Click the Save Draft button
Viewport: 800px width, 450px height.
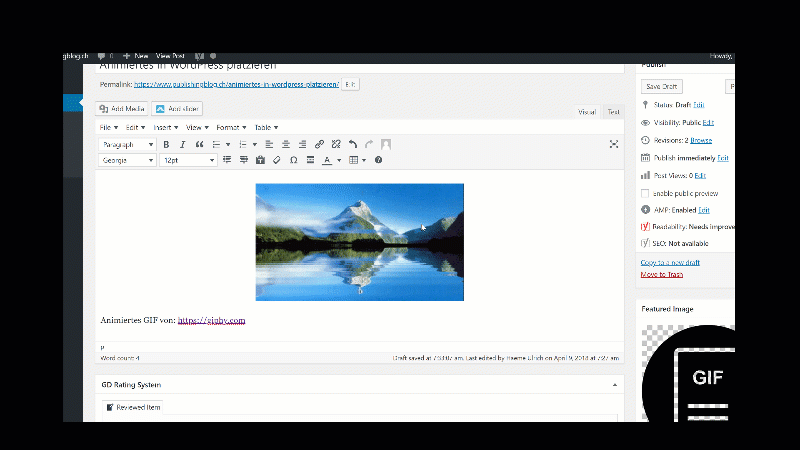[661, 87]
